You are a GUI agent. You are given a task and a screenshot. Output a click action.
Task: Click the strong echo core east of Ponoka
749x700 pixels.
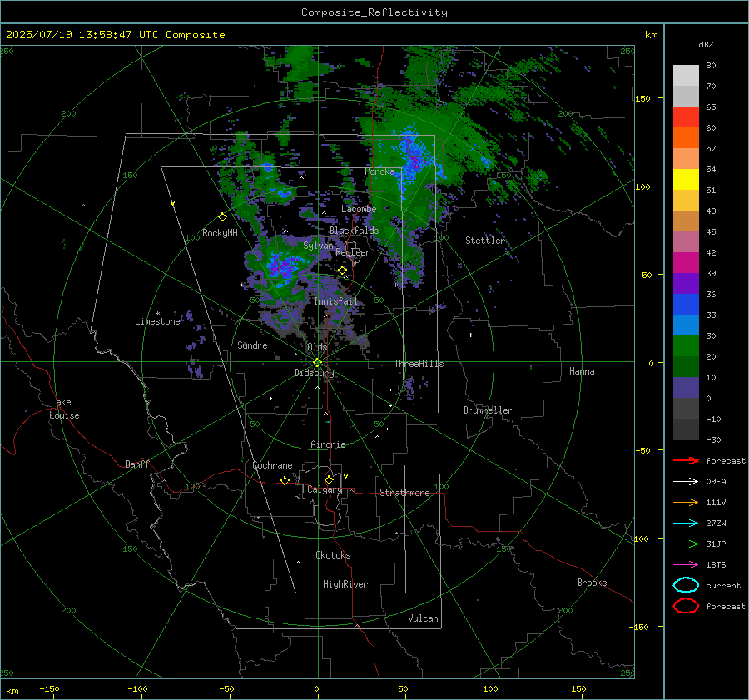(x=414, y=160)
